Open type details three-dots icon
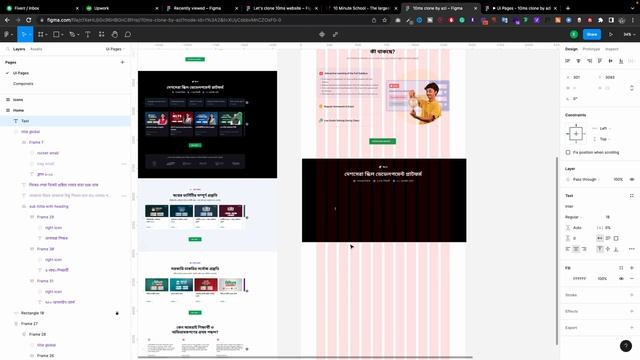This screenshot has height=360, width=640. tap(632, 249)
